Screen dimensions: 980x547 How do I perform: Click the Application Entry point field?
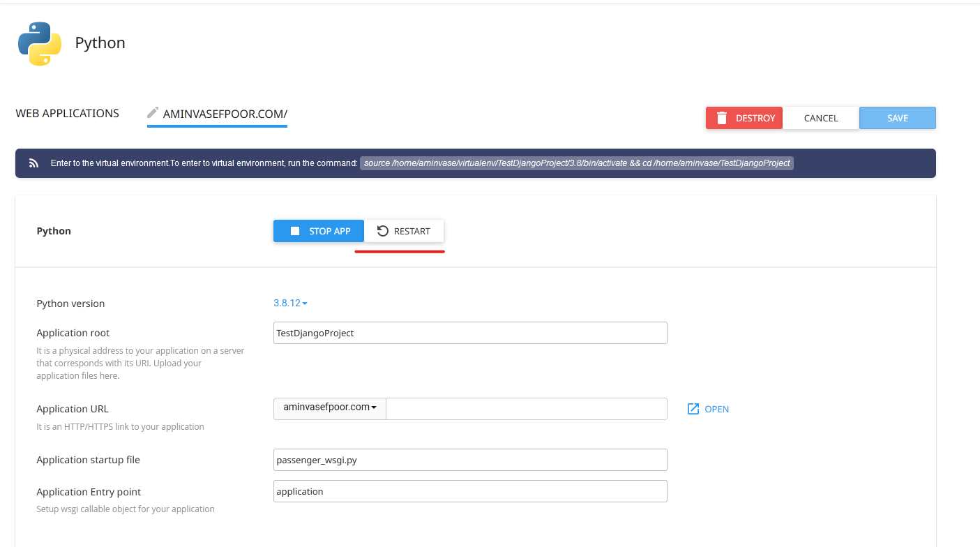470,491
